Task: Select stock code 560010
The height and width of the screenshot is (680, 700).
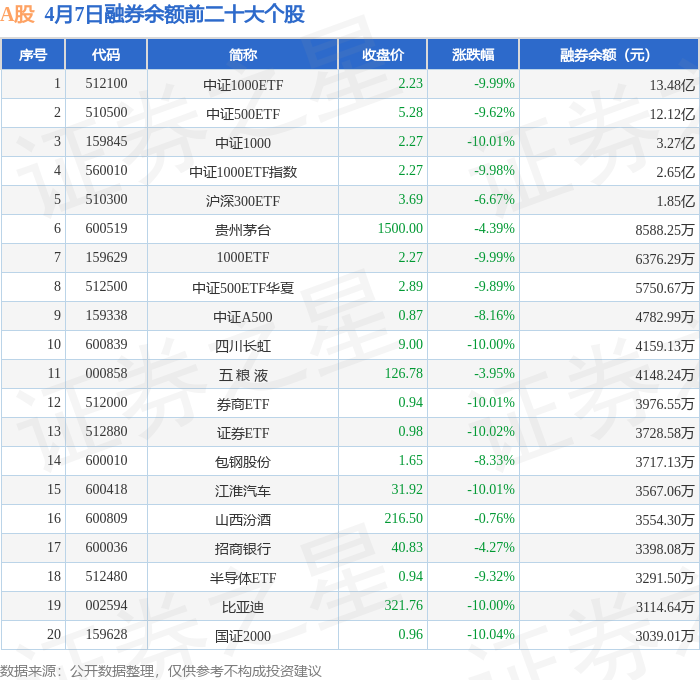Action: pos(106,171)
